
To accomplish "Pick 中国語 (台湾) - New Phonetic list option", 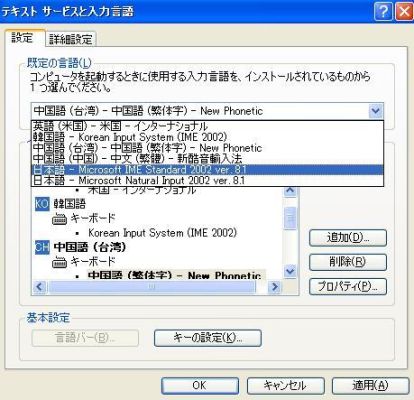I will coord(207,148).
